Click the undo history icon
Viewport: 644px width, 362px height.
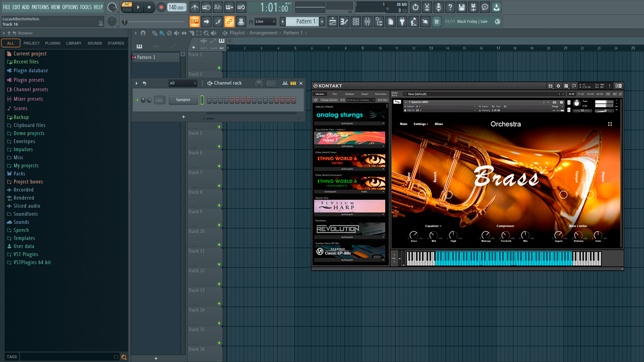pyautogui.click(x=415, y=7)
